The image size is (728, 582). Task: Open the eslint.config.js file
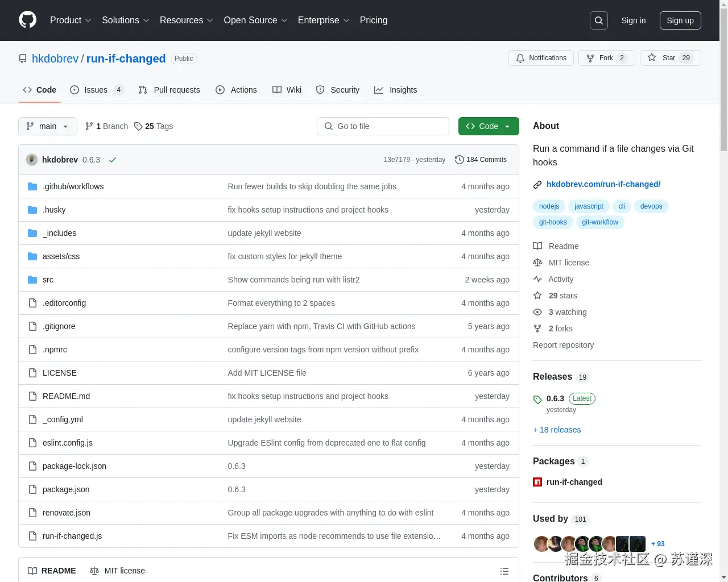click(x=68, y=443)
